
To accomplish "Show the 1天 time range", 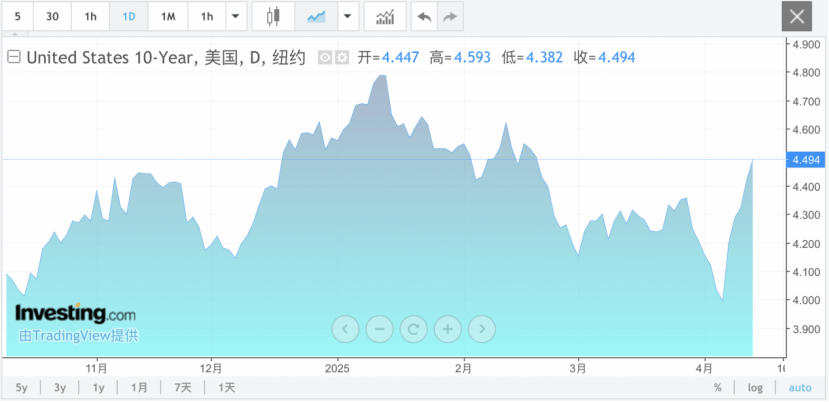I will click(227, 388).
